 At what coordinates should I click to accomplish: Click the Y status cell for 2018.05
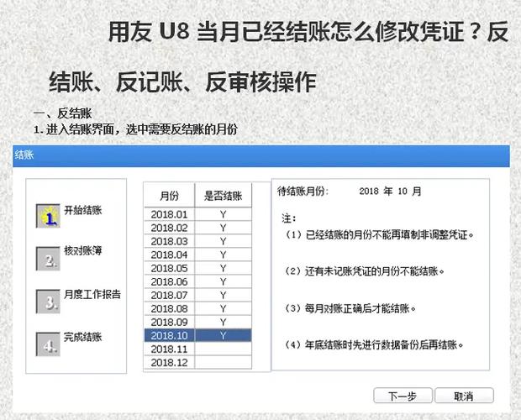pos(223,268)
